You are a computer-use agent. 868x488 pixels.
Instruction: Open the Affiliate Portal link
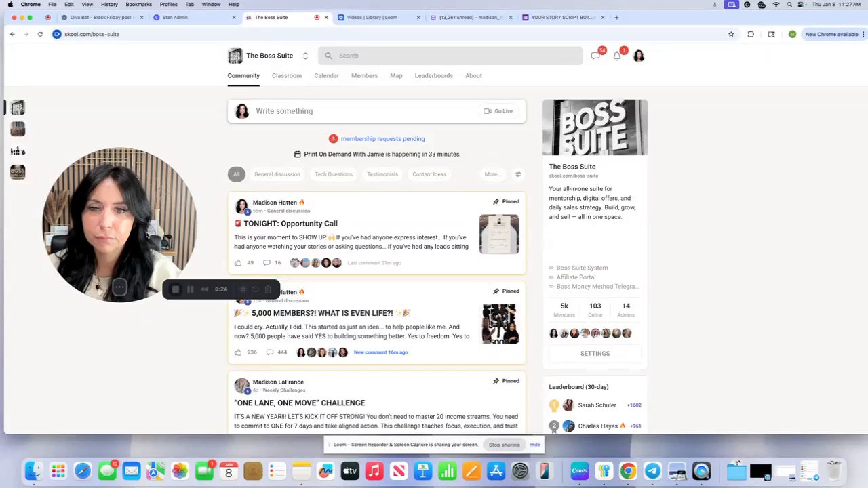coord(576,277)
